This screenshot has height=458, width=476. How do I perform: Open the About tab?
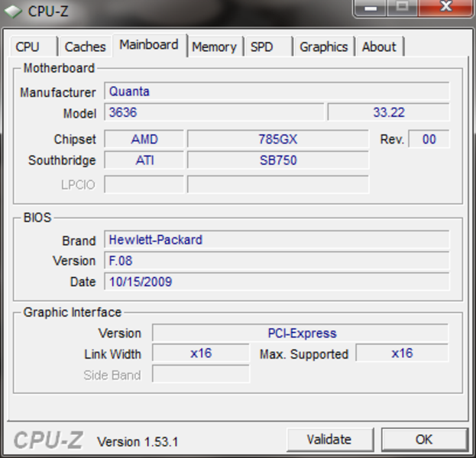380,47
